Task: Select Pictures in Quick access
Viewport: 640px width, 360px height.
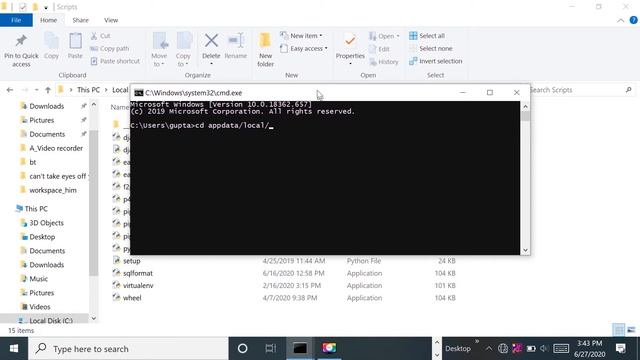Action: pyautogui.click(x=42, y=120)
